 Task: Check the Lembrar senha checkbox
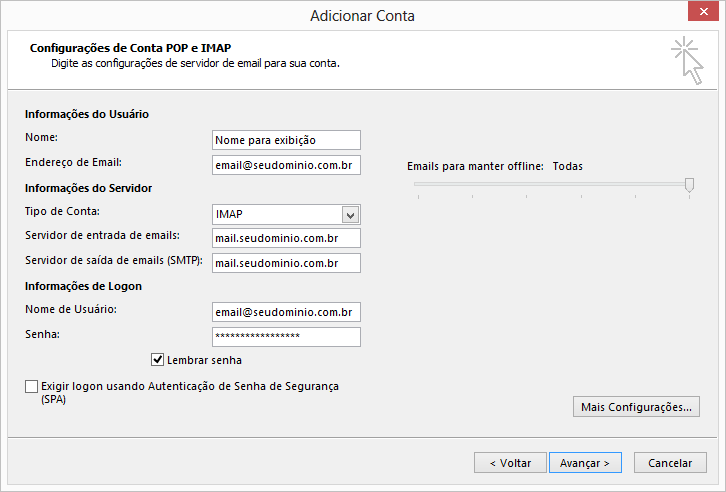coord(157,360)
